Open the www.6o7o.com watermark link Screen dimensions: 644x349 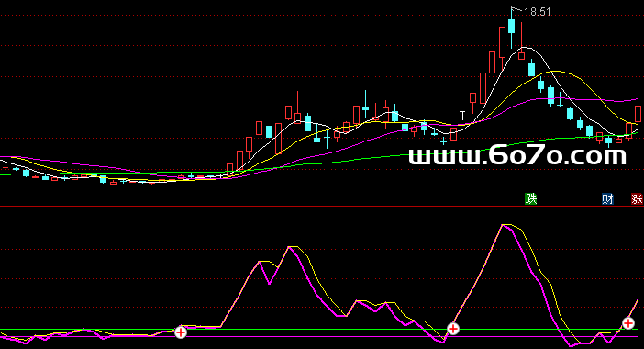517,156
